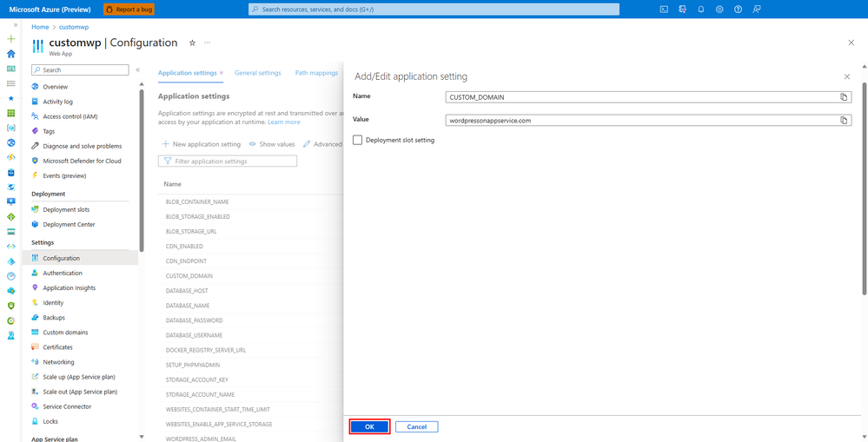
Task: Follow the Learn more link
Action: (284, 122)
